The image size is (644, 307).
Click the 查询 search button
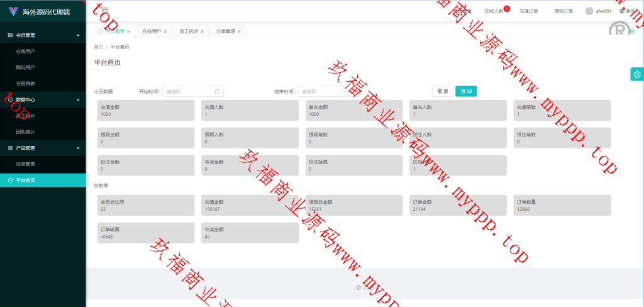click(x=466, y=91)
